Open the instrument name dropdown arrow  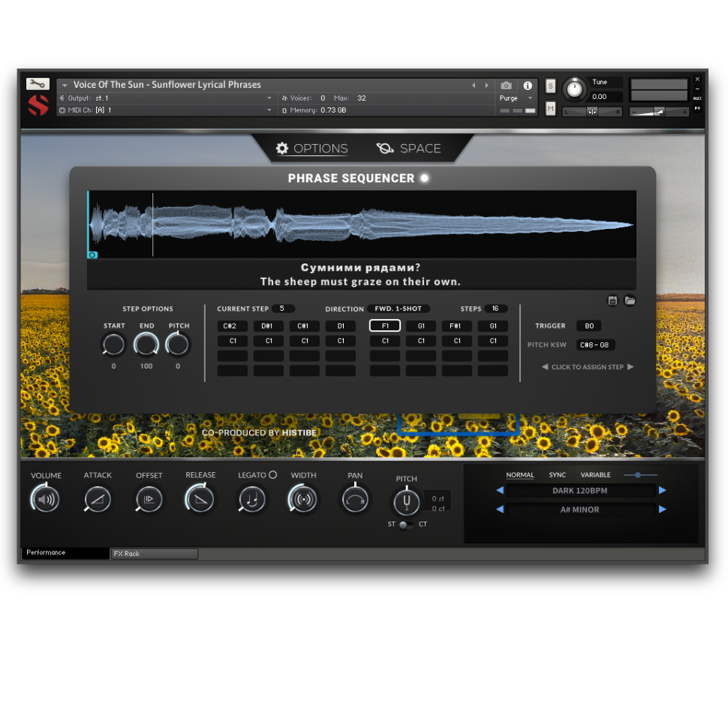(x=65, y=86)
